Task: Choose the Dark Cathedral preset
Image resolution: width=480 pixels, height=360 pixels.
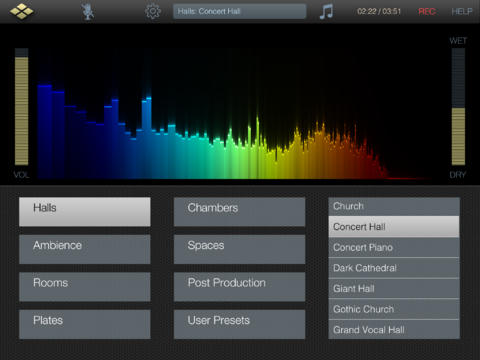Action: pyautogui.click(x=394, y=268)
